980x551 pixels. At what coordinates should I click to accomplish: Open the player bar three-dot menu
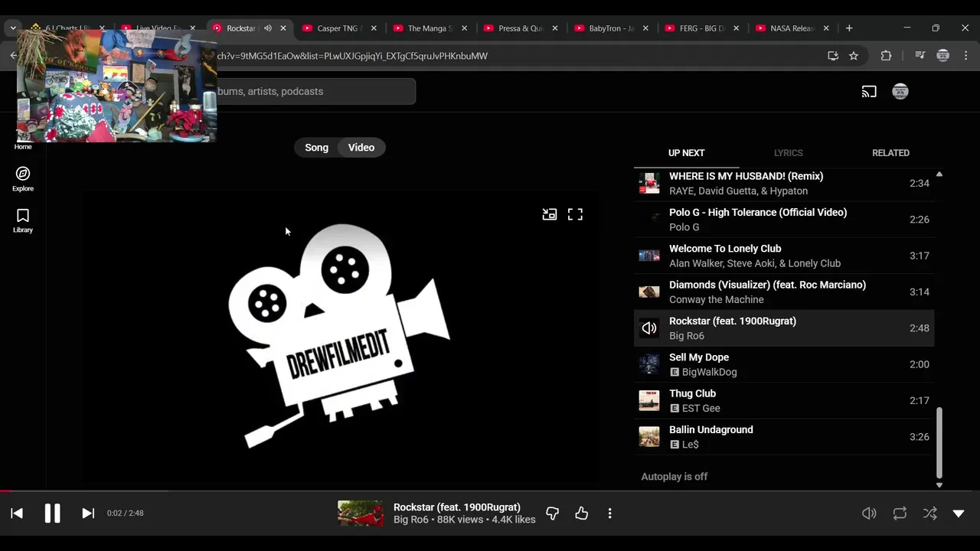[609, 514]
